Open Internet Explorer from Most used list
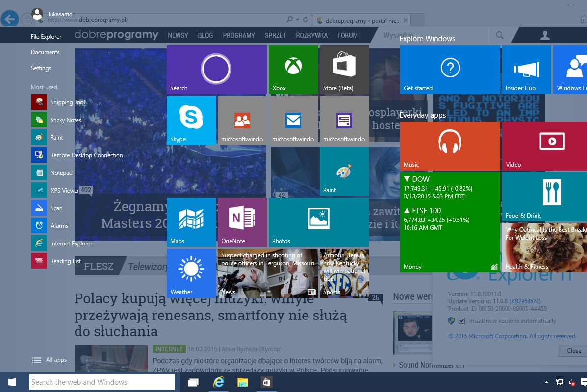This screenshot has width=587, height=392. pyautogui.click(x=62, y=243)
